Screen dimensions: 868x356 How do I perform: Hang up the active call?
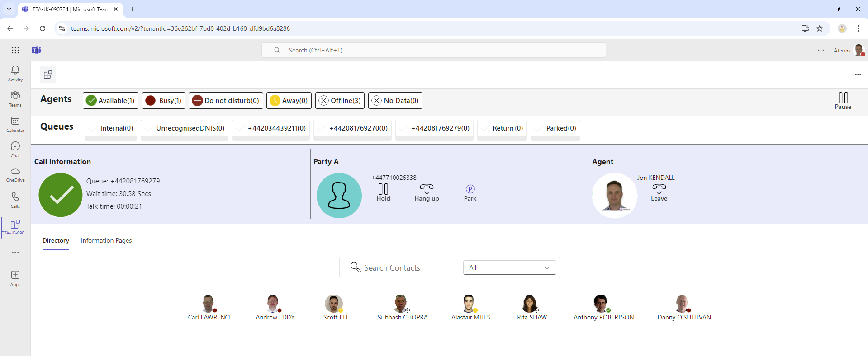coord(427,192)
